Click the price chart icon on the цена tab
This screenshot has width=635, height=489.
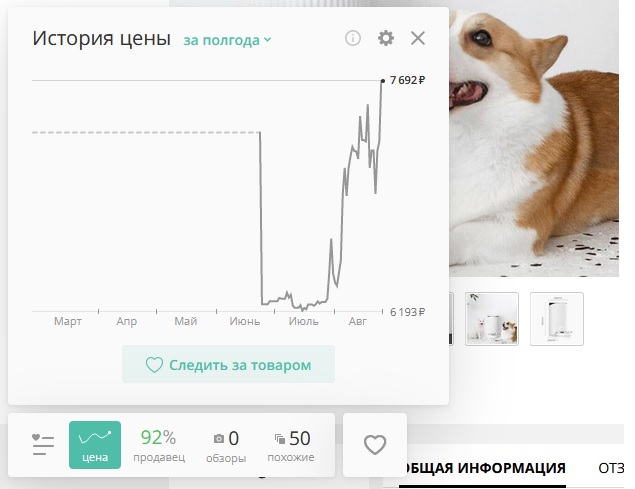coord(95,436)
